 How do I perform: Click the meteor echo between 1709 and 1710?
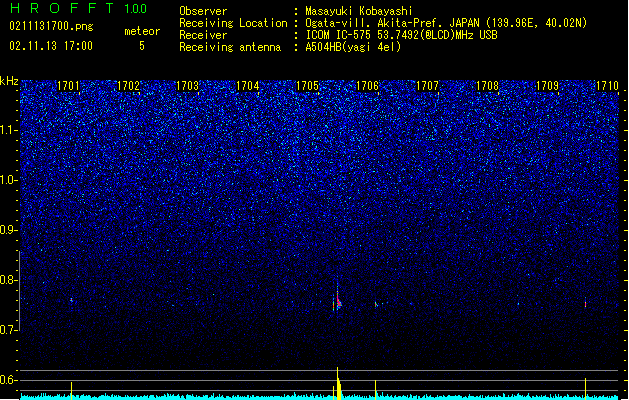click(x=586, y=304)
